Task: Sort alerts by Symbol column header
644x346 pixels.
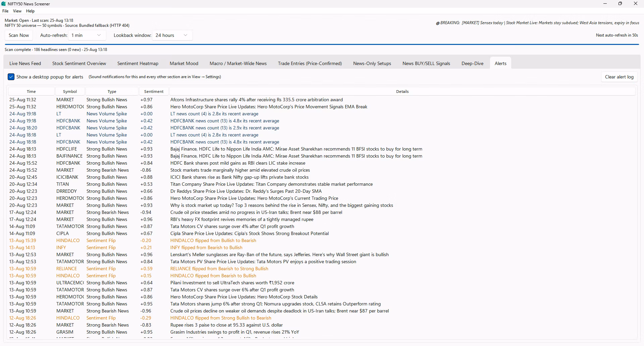Action: tap(70, 92)
